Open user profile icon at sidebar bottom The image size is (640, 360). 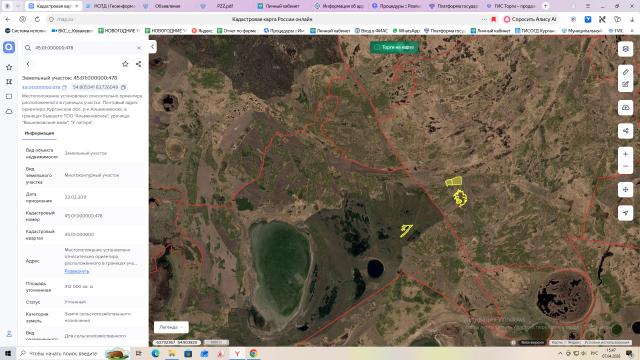9,334
